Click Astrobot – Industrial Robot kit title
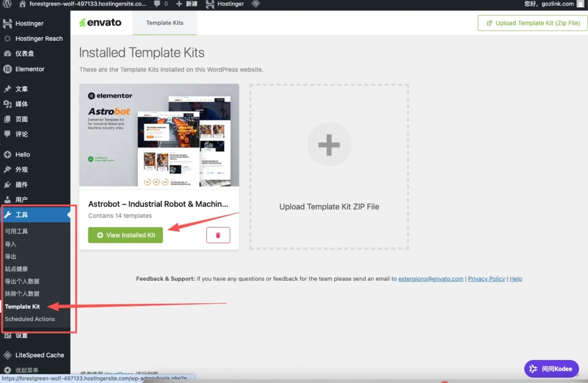The image size is (588, 383). point(158,204)
